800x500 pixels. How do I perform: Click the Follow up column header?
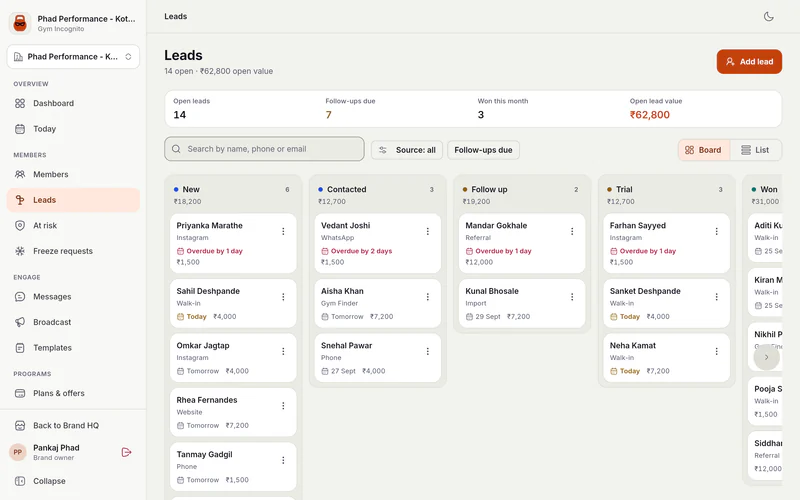[522, 194]
